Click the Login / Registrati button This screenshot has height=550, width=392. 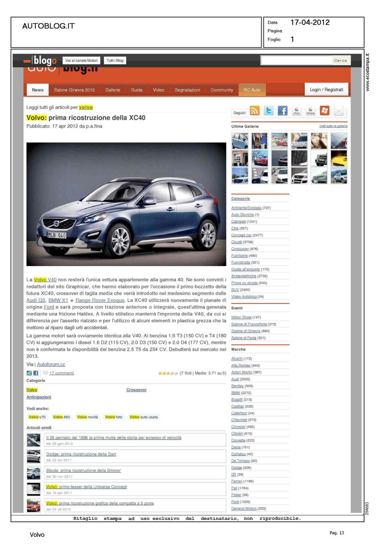326,89
